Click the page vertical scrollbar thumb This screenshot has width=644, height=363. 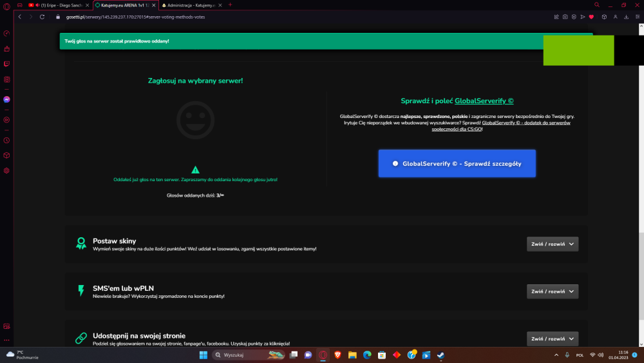[641, 275]
